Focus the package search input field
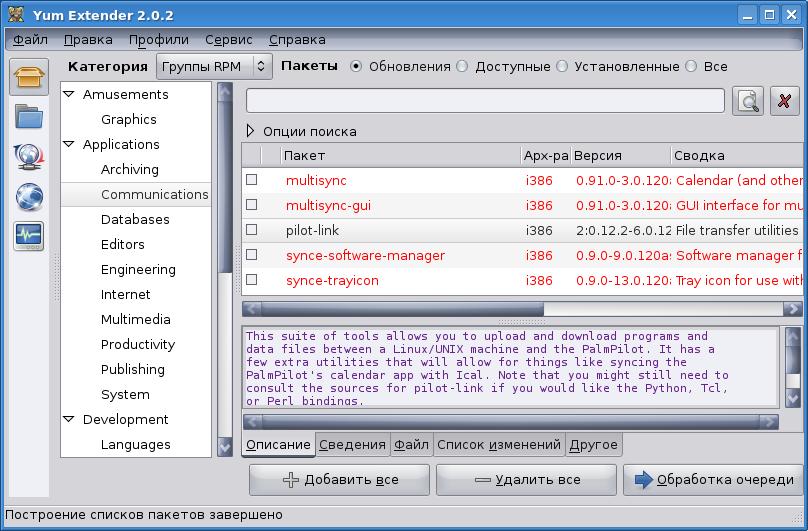808x531 pixels. [485, 101]
